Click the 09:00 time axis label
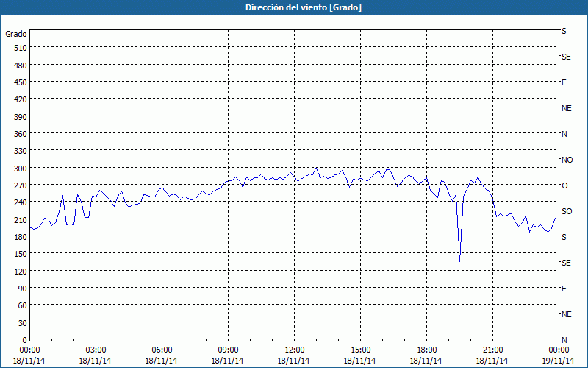Screen dimensions: 588x368 point(228,350)
